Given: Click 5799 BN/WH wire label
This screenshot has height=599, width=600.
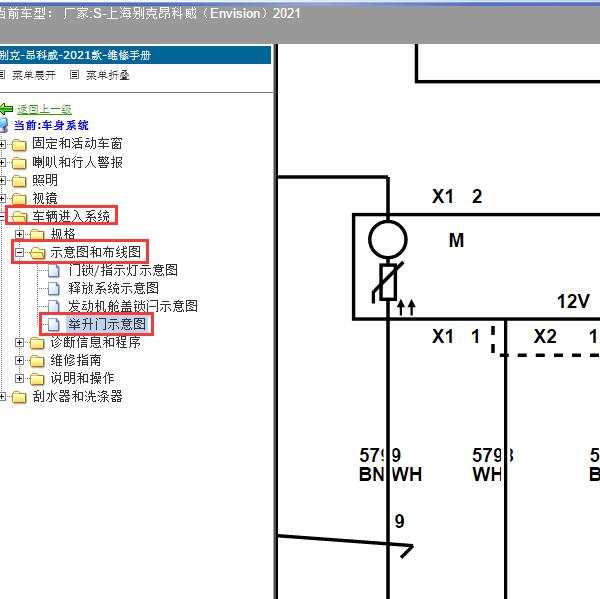Looking at the screenshot, I should 390,465.
